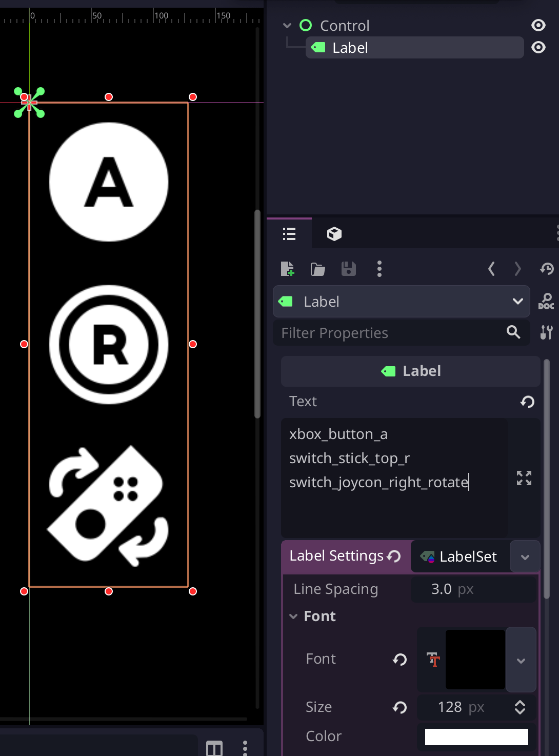Click inside the Text multiline field
559x756 pixels.
pyautogui.click(x=394, y=478)
